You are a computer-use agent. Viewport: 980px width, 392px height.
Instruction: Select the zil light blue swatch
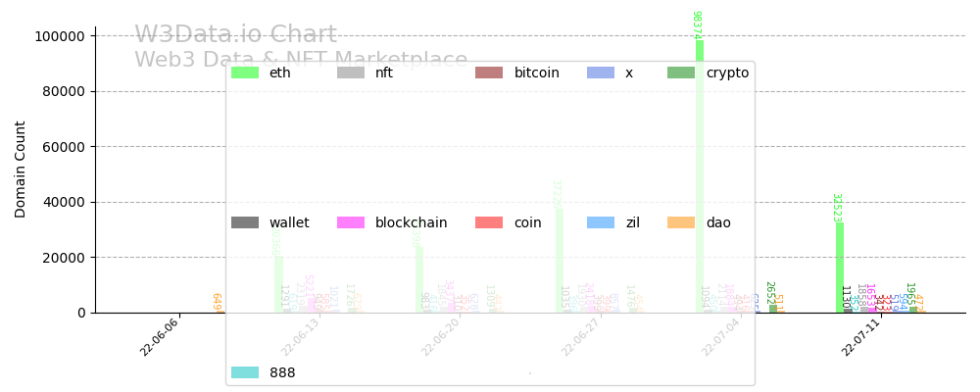tap(600, 222)
